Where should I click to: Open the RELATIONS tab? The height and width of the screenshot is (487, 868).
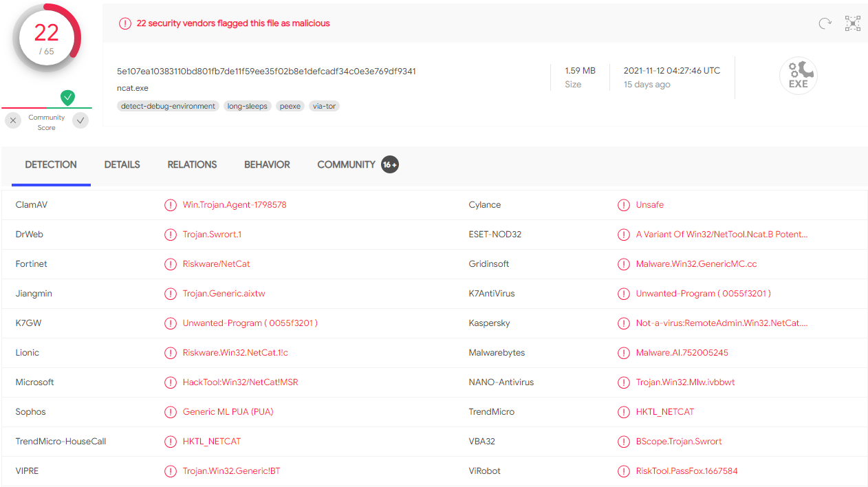tap(192, 165)
